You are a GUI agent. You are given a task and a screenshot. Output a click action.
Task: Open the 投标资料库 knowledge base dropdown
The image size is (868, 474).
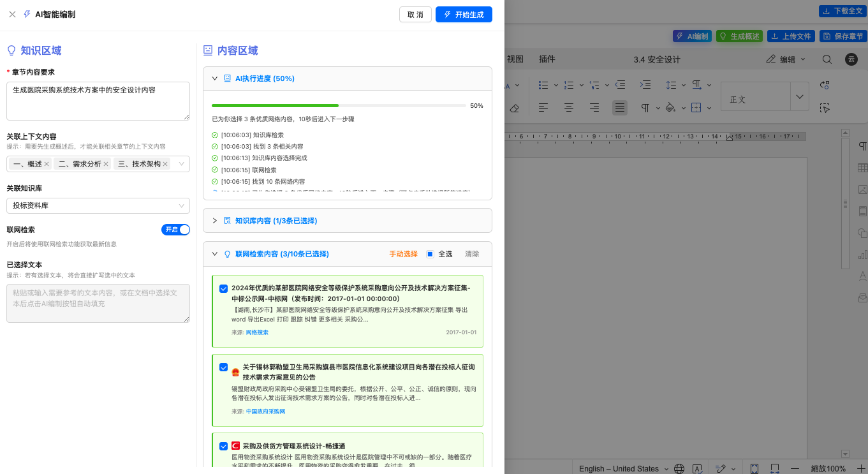pyautogui.click(x=98, y=205)
